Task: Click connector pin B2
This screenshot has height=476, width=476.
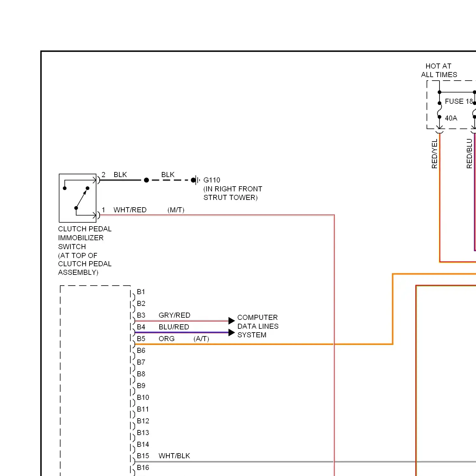Action: 141,303
